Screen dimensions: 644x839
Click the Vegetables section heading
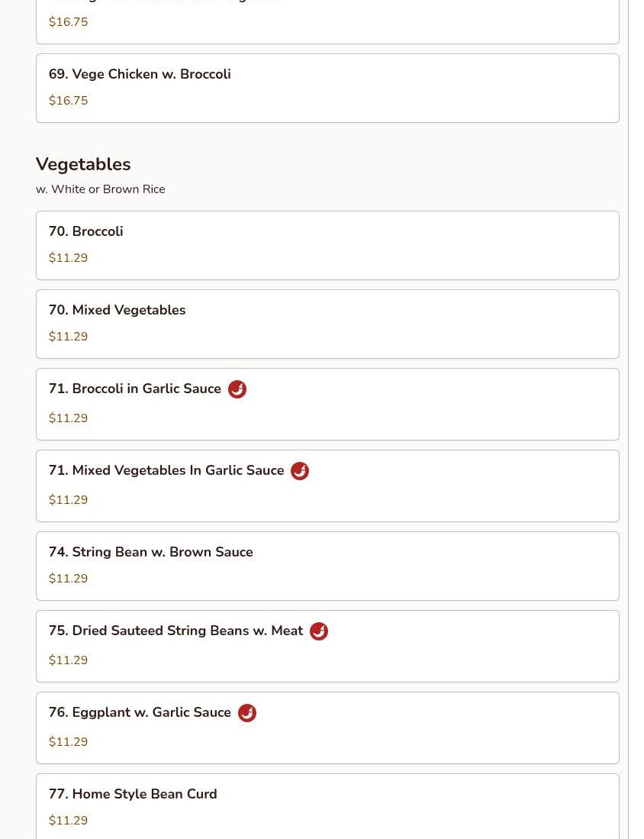pos(83,164)
